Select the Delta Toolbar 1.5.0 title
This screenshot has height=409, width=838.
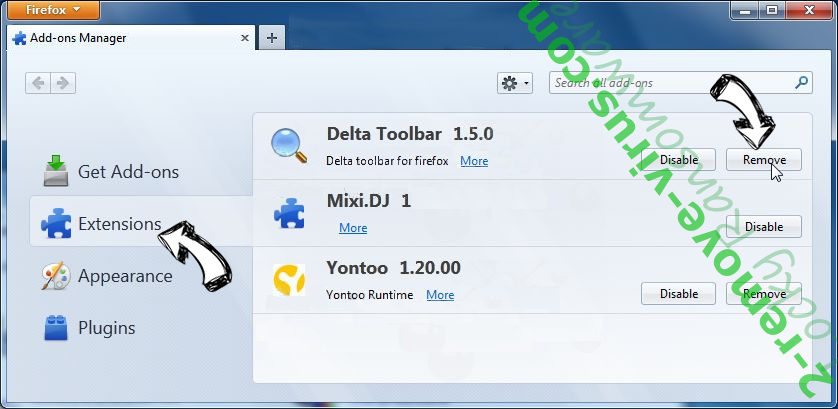coord(410,134)
